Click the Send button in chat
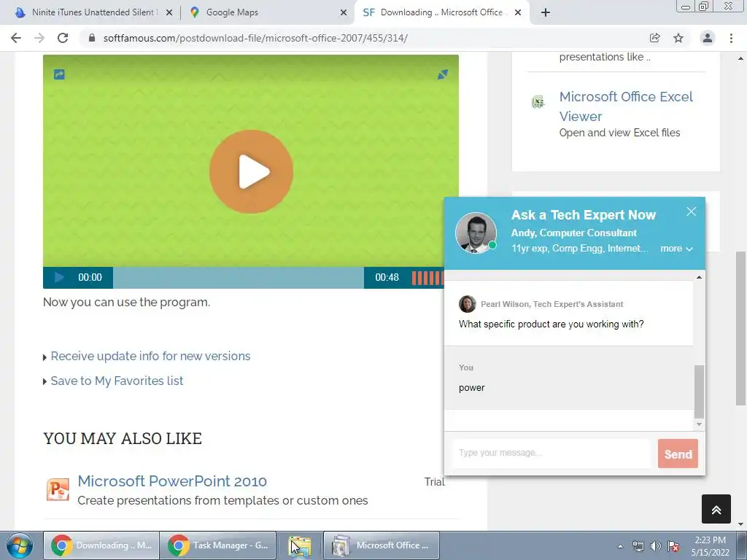 [678, 454]
